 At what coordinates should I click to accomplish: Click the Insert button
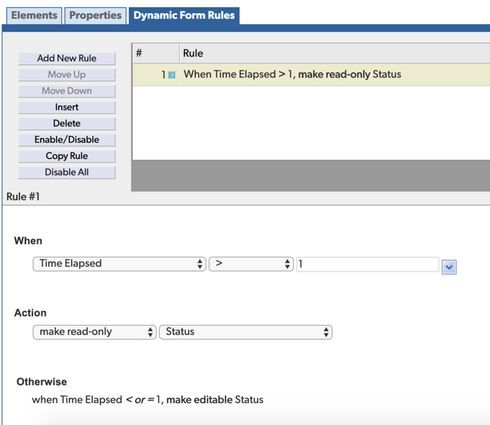click(x=67, y=107)
